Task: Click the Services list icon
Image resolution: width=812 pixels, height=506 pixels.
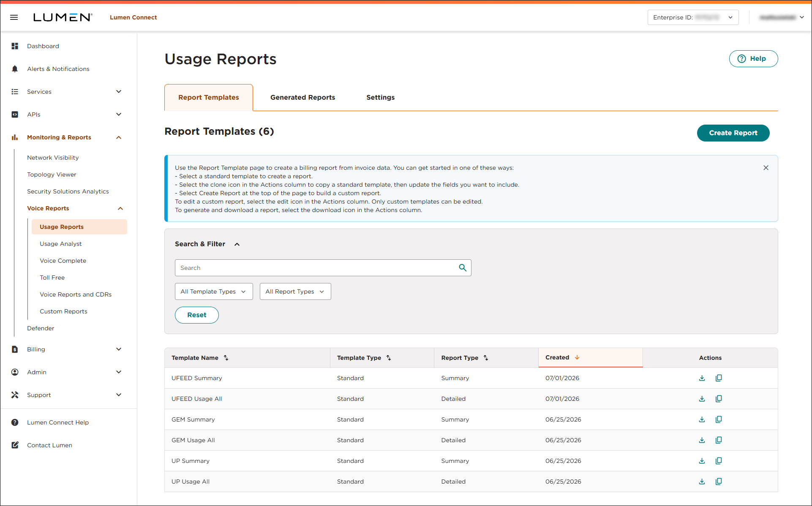Action: (x=15, y=92)
